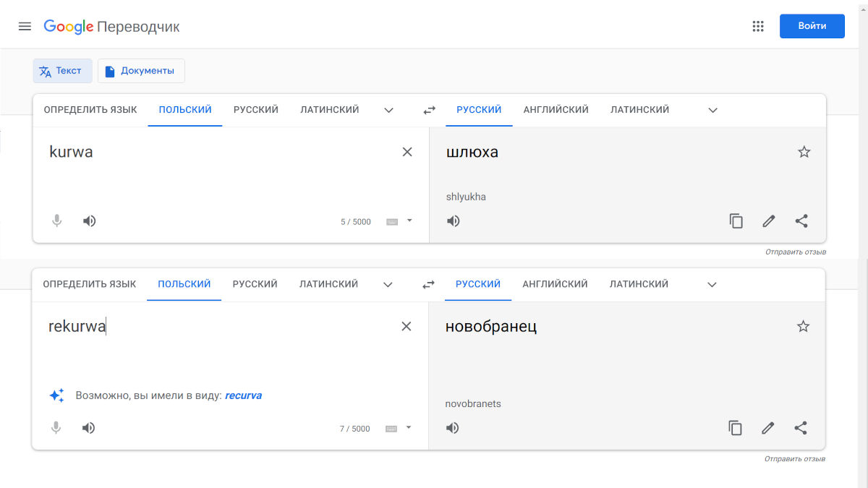Save the "шлюха" translation with star
The image size is (868, 488).
pyautogui.click(x=804, y=152)
